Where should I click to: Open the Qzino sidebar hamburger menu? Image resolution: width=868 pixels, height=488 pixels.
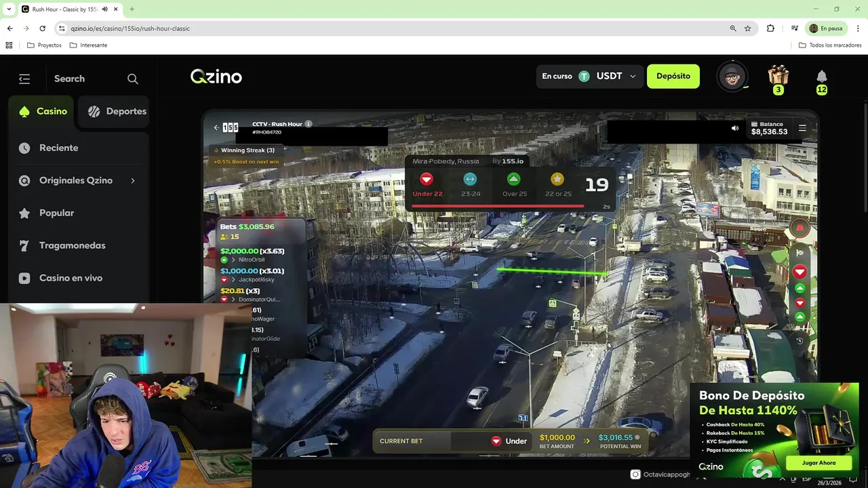coord(24,79)
